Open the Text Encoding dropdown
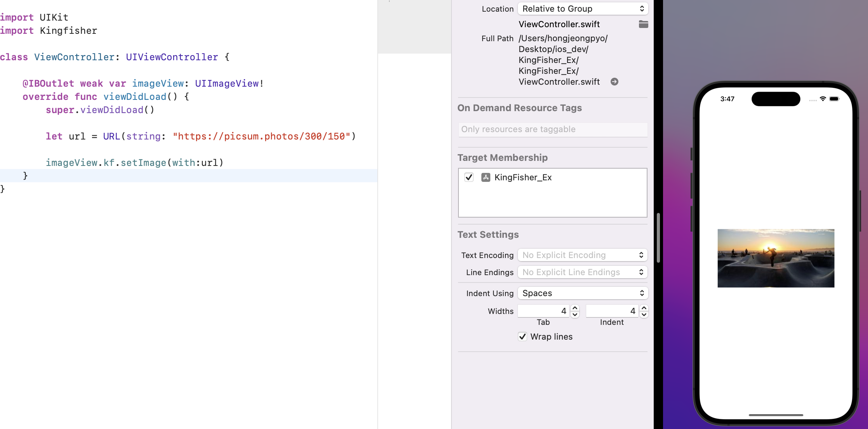 click(583, 255)
